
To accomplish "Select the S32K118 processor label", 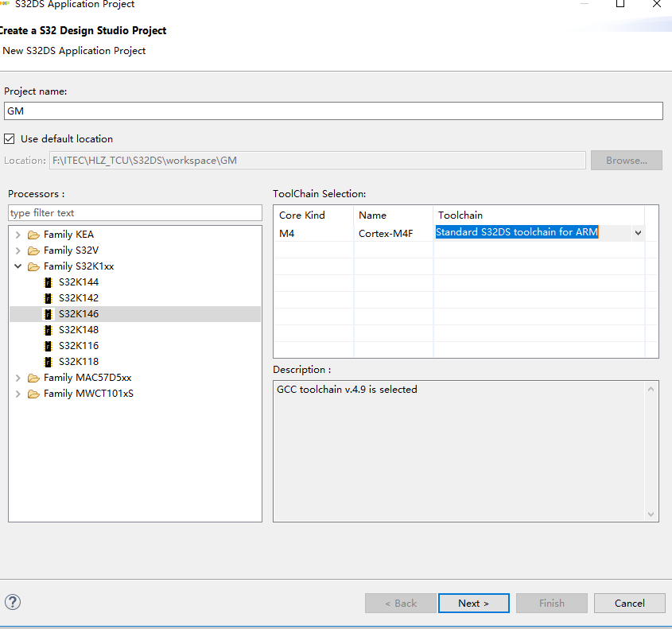I will (x=79, y=362).
